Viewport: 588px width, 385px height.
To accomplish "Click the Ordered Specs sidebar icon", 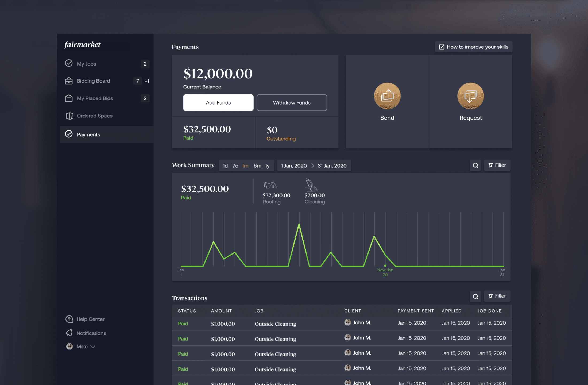I will [69, 116].
